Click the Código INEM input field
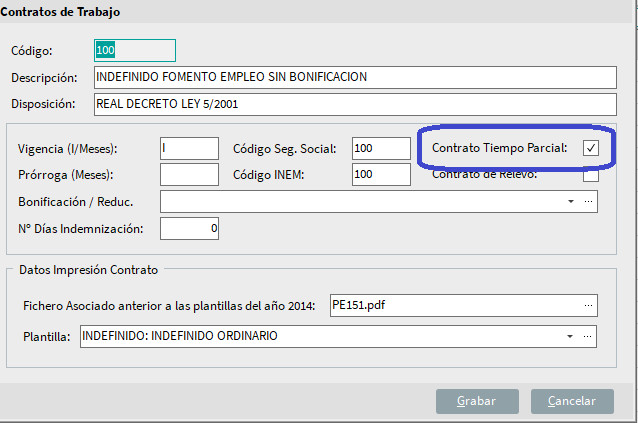 pyautogui.click(x=381, y=175)
